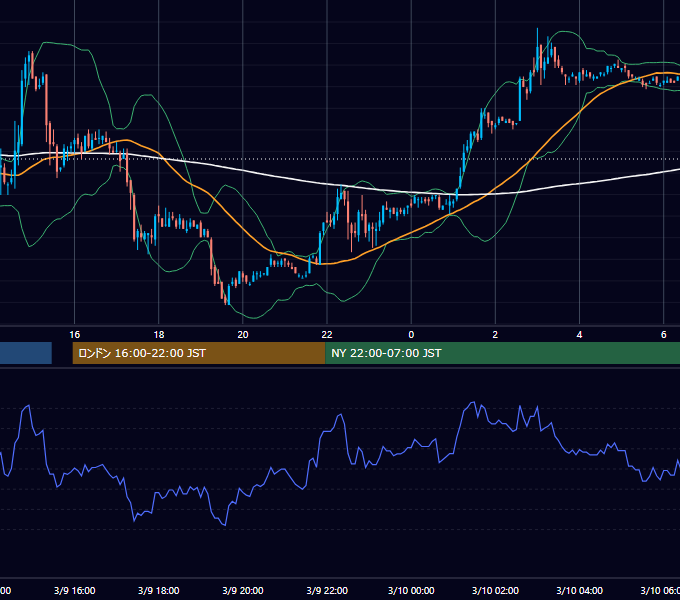
Task: Select the 18 hour label on chart axis
Action: (159, 334)
